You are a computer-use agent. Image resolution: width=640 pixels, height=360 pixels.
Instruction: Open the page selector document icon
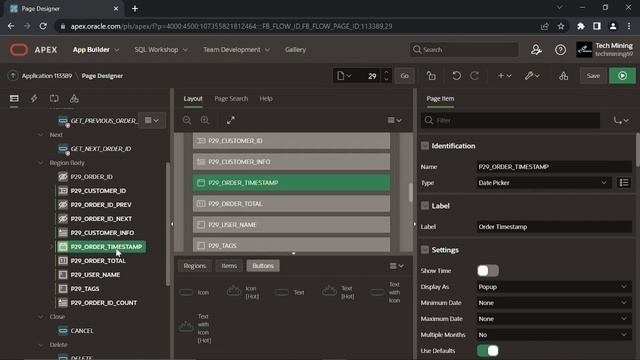coord(344,76)
